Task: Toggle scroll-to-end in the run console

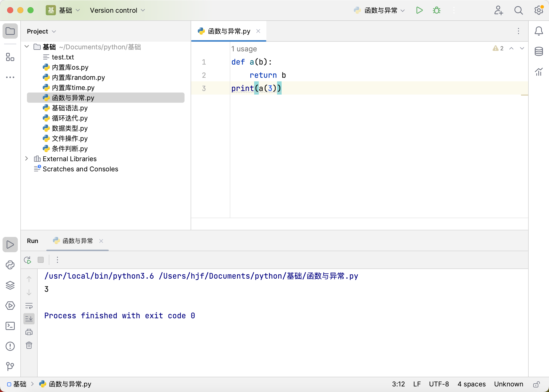Action: pos(29,319)
